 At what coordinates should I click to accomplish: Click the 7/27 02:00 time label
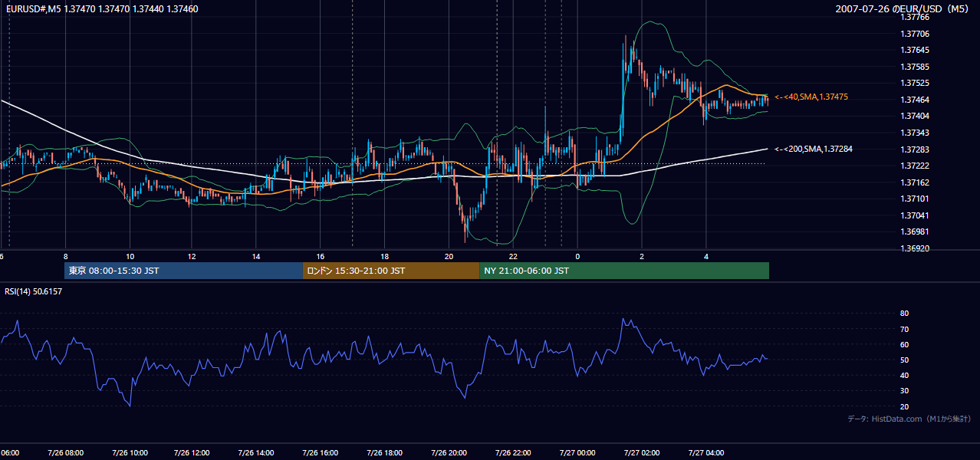pos(641,453)
